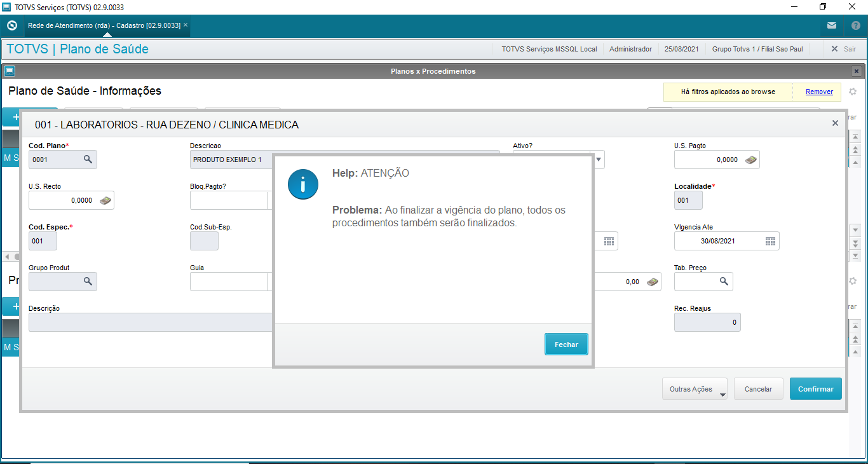
Task: Click the money icon beside the 0,00 value
Action: tap(653, 282)
